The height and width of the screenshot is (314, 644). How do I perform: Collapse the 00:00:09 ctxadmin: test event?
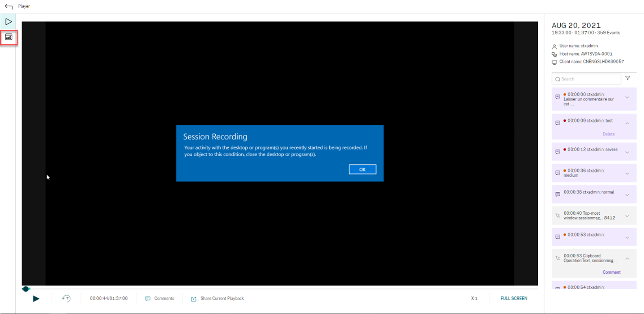coord(627,123)
